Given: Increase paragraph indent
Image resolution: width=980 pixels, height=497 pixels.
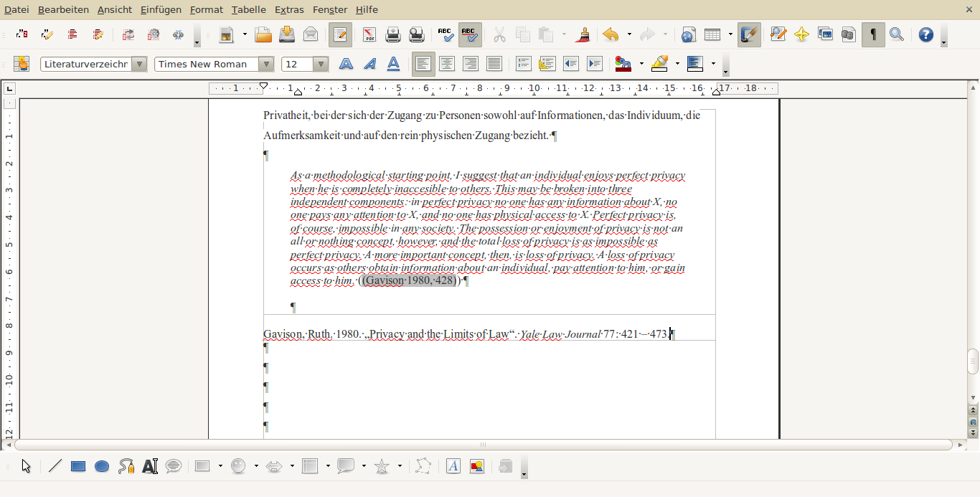Looking at the screenshot, I should [595, 64].
